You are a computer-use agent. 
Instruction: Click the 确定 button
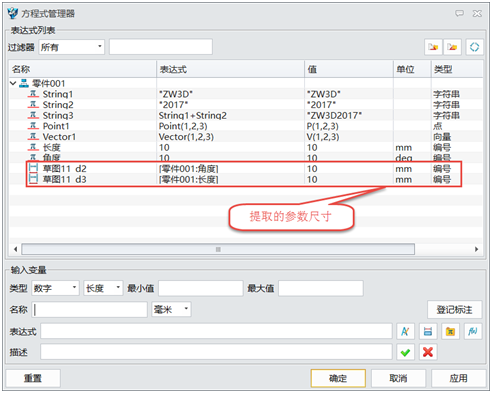[338, 378]
